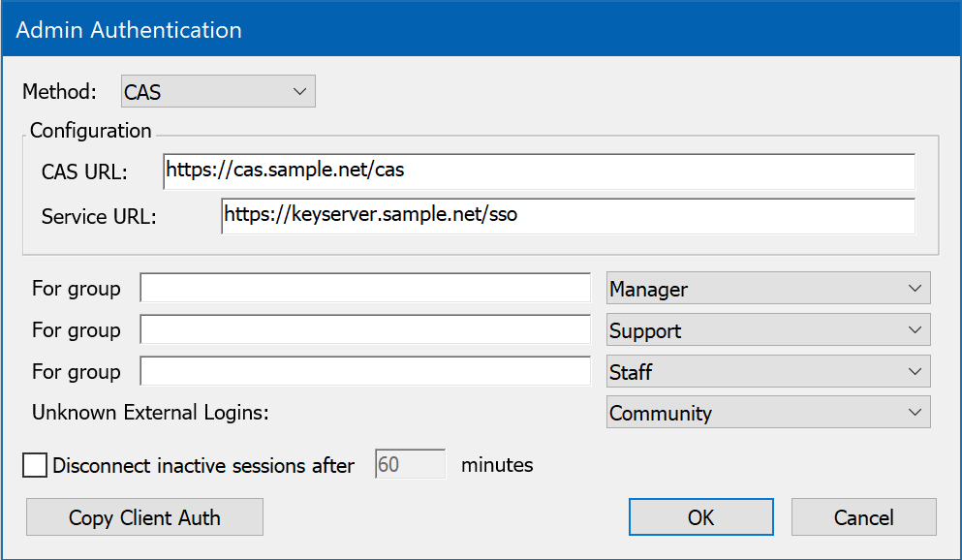Focus the third For group text box
This screenshot has height=560, width=962.
click(365, 372)
